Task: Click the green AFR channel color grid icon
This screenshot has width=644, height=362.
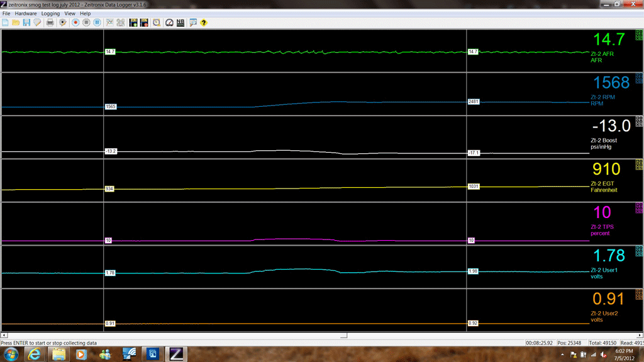Action: point(639,35)
